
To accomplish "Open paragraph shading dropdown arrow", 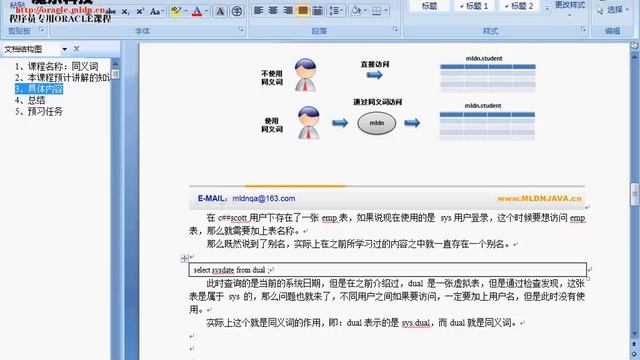I will (365, 11).
